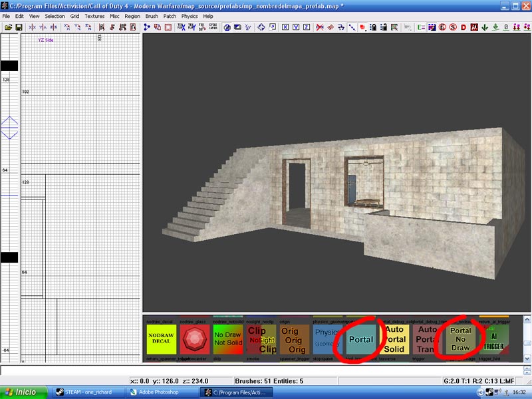532x399 pixels.
Task: Click the solid green down-arrow icon
Action: pos(485,27)
